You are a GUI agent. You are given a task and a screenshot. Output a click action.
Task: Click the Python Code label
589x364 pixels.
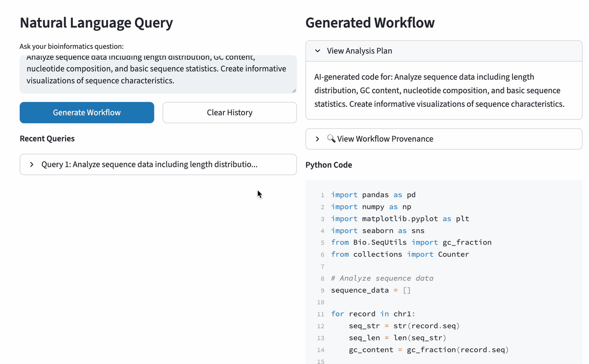tap(329, 165)
